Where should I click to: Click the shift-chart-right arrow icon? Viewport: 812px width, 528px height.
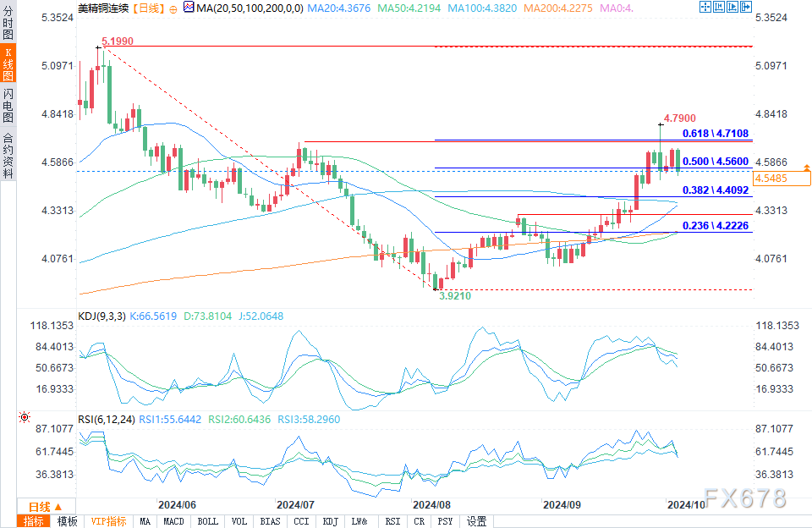[745, 7]
